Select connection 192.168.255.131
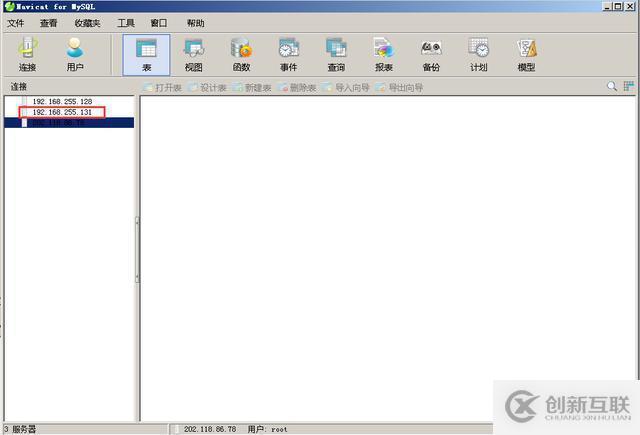This screenshot has height=435, width=640. tap(62, 112)
